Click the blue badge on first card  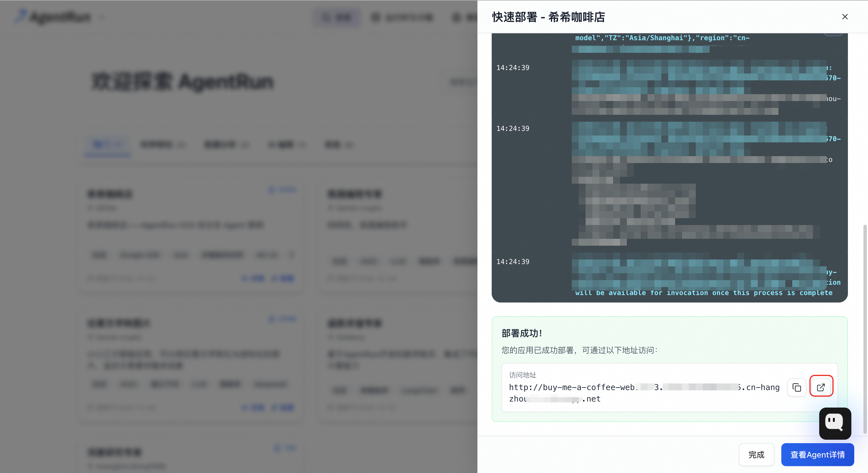pos(282,190)
